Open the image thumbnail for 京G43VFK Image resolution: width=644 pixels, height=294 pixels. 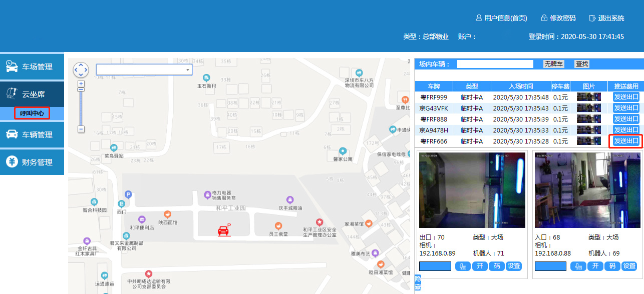click(588, 108)
